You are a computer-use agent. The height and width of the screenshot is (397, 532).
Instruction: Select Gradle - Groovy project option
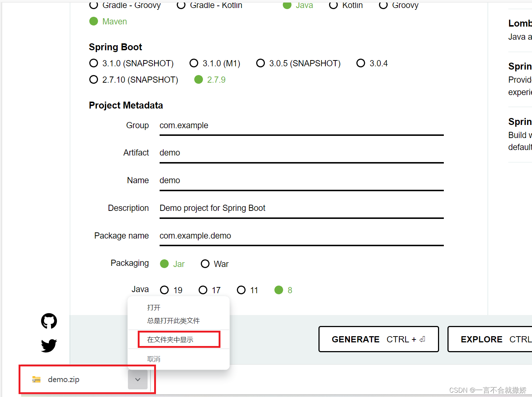click(125, 5)
